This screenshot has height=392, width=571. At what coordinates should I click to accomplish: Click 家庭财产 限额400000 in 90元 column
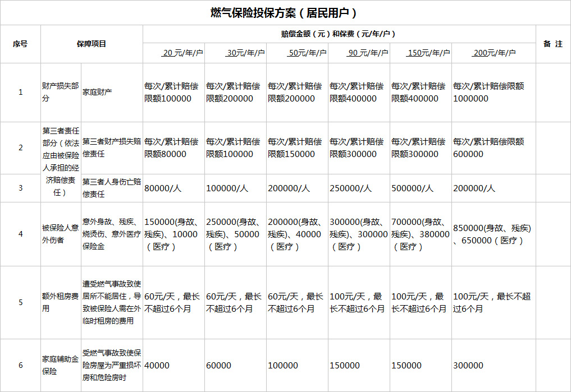359,93
